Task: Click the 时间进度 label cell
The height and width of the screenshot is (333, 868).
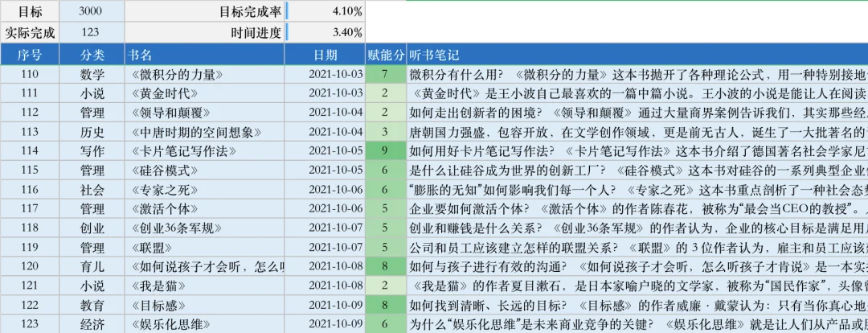Action: point(205,33)
